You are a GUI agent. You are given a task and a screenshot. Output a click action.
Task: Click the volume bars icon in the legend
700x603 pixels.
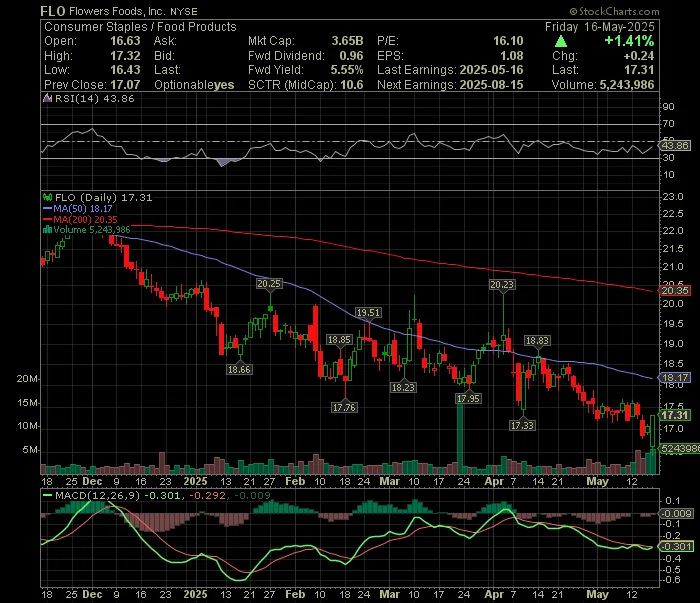pos(47,230)
